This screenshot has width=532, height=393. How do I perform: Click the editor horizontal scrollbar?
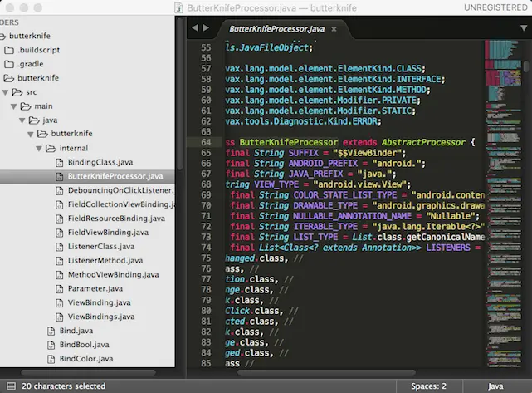(326, 372)
